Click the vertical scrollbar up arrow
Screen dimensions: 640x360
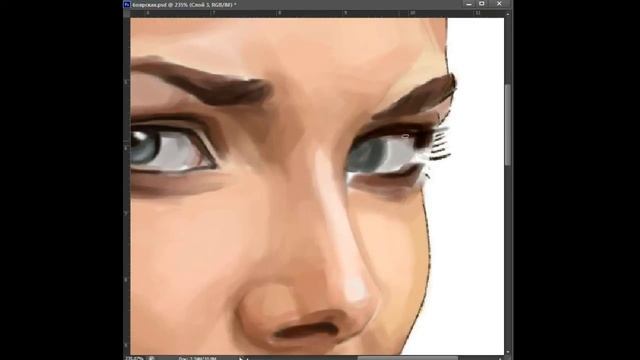click(508, 14)
